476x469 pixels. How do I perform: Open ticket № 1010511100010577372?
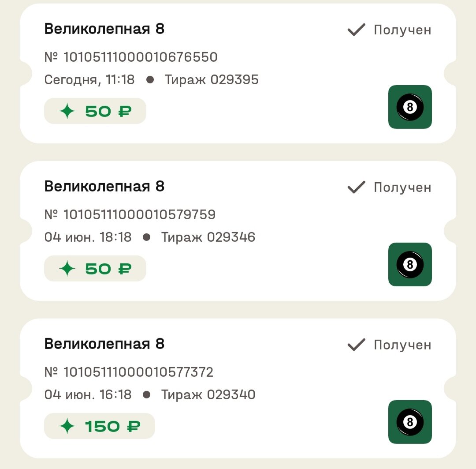[129, 372]
